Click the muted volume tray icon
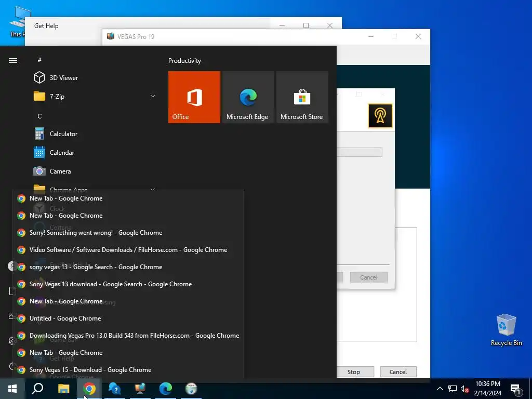The height and width of the screenshot is (399, 532). coord(464,389)
